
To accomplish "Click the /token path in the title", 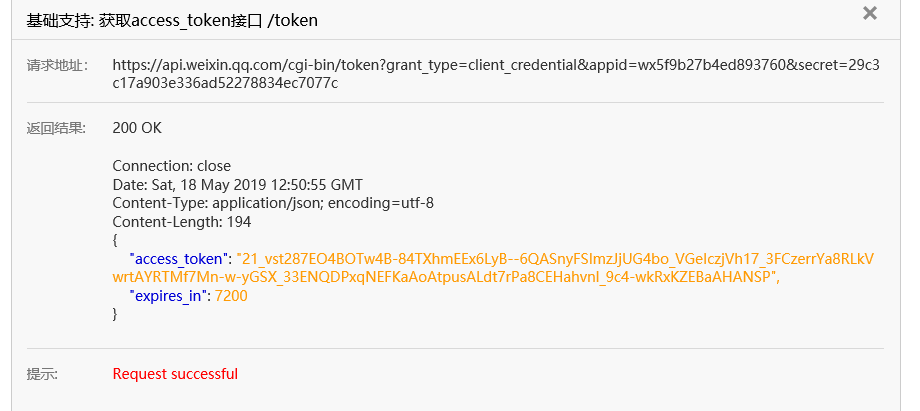I will pyautogui.click(x=298, y=20).
